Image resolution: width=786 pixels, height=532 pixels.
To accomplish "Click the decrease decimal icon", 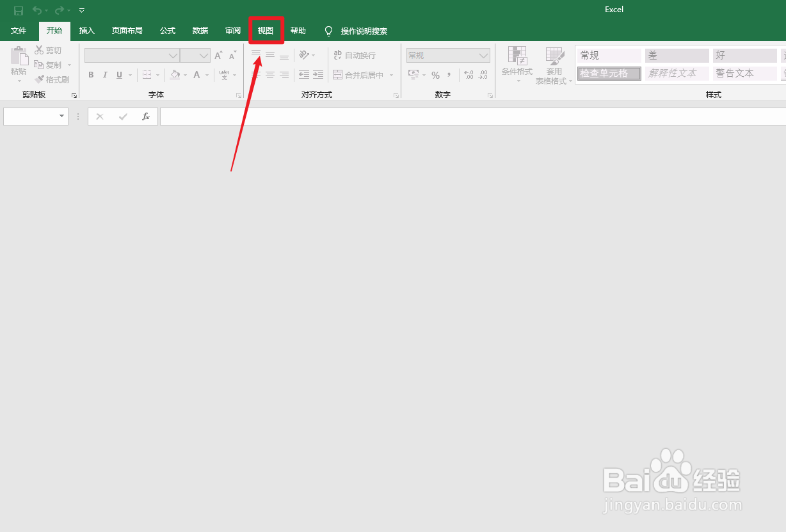I will [483, 75].
